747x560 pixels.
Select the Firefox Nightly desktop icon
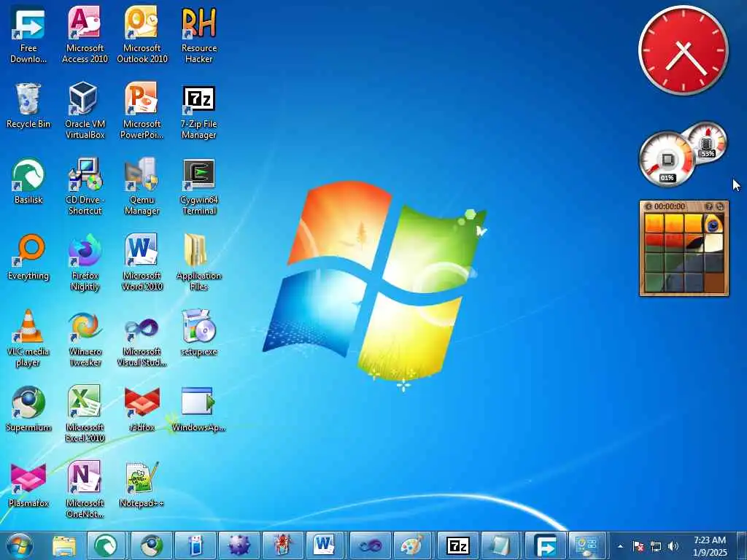[85, 262]
